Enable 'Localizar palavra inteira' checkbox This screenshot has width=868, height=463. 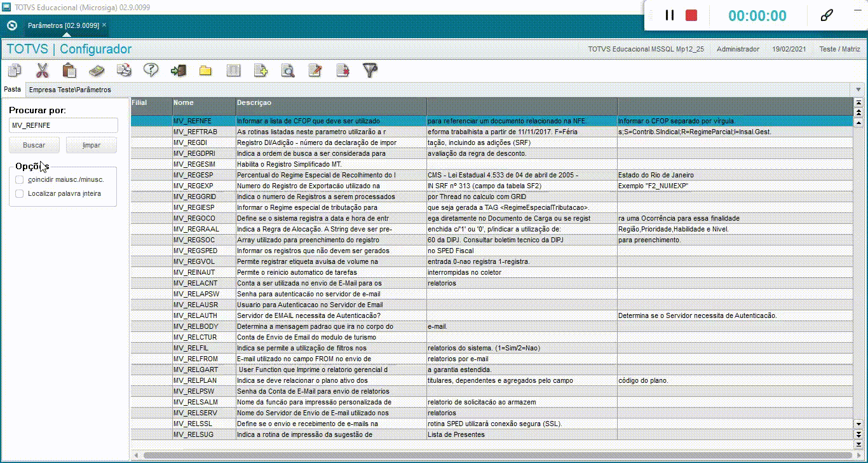coord(19,193)
